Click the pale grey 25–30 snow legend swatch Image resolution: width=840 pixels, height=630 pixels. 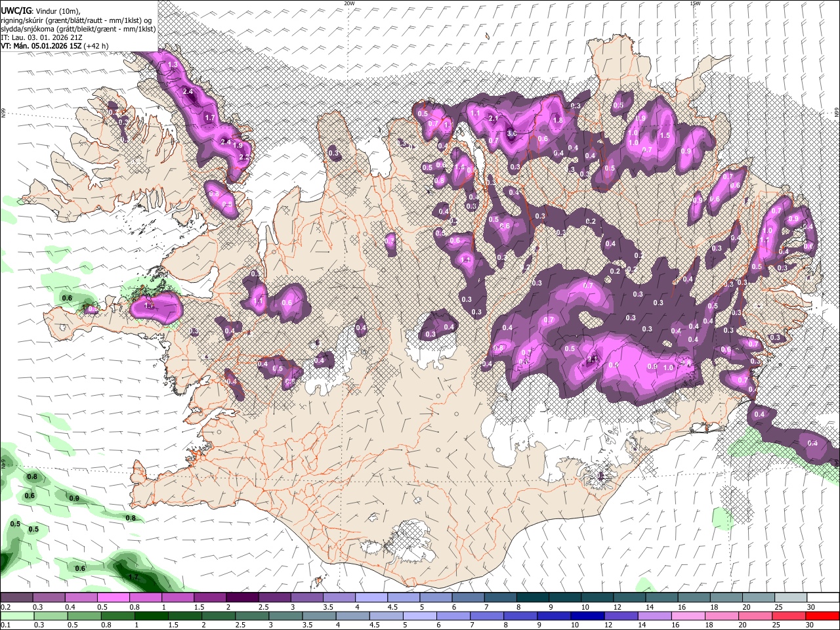coord(790,598)
